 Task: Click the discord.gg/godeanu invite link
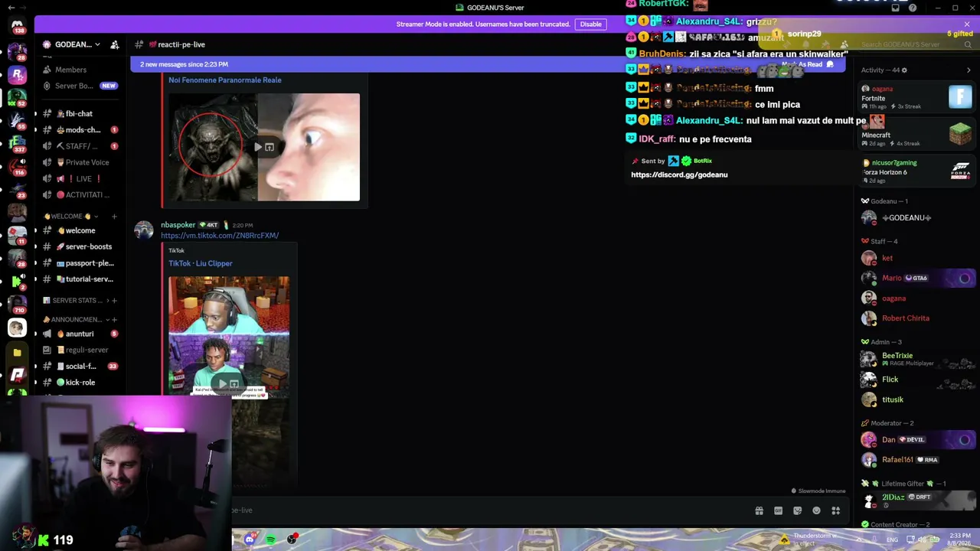click(x=679, y=174)
